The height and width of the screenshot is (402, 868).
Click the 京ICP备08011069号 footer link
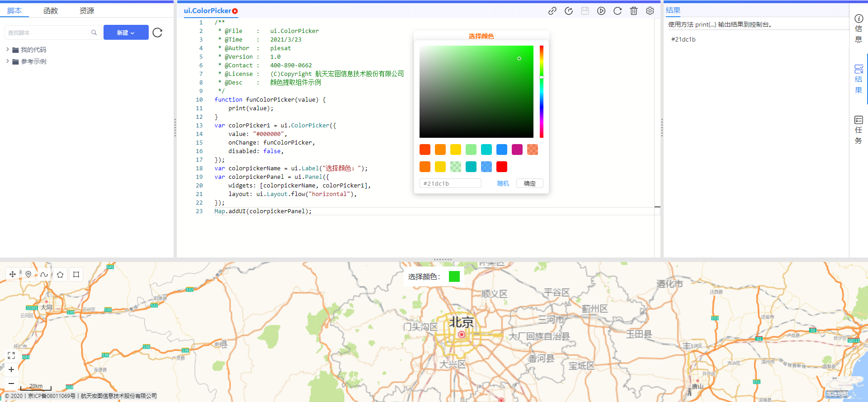[52, 396]
